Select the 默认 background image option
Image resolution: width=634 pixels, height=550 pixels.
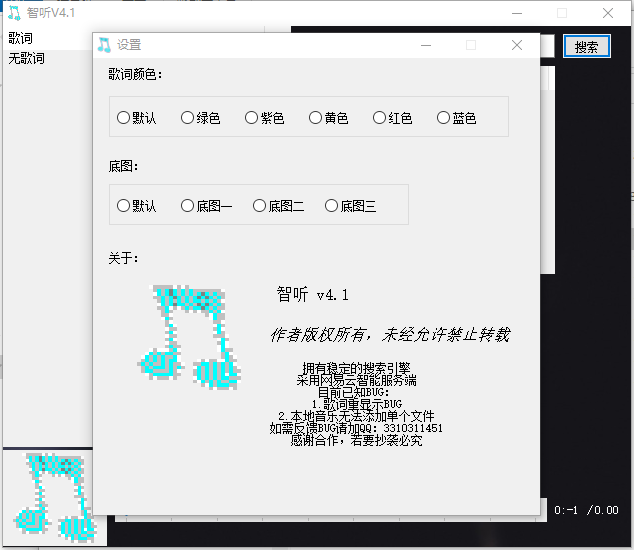pos(124,206)
